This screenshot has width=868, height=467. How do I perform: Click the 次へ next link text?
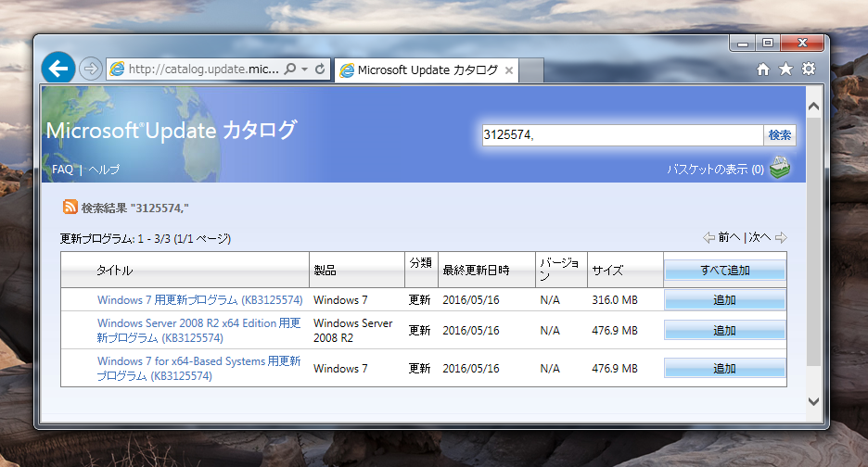[759, 238]
